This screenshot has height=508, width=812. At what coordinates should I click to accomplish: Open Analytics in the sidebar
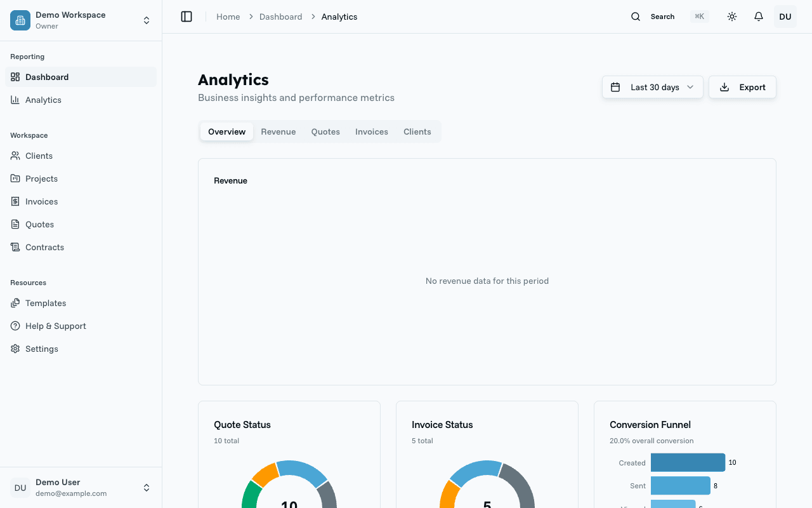pyautogui.click(x=81, y=100)
